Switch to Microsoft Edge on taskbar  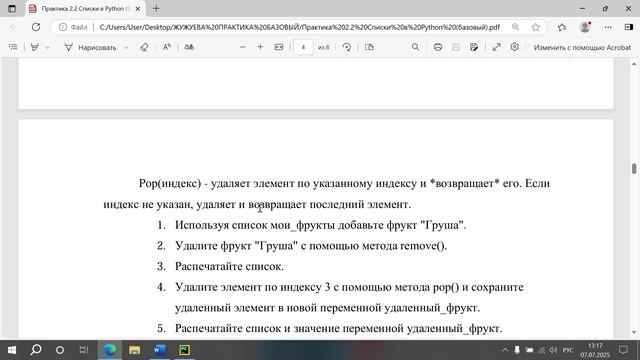(x=109, y=350)
